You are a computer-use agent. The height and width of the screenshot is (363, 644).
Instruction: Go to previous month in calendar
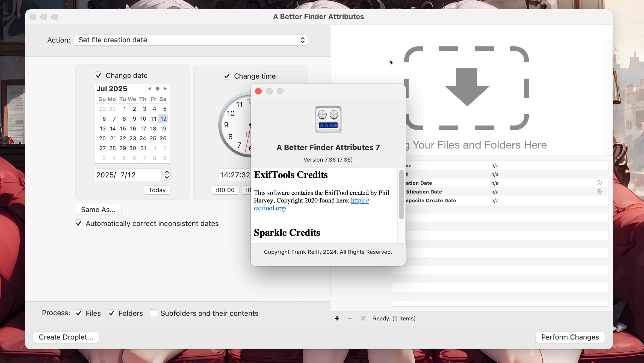[150, 89]
